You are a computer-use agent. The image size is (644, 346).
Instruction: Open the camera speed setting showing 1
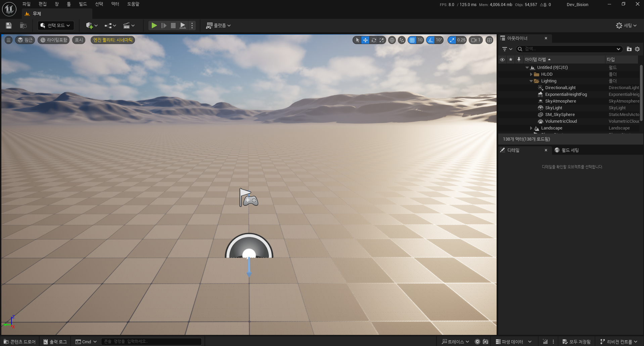point(476,40)
